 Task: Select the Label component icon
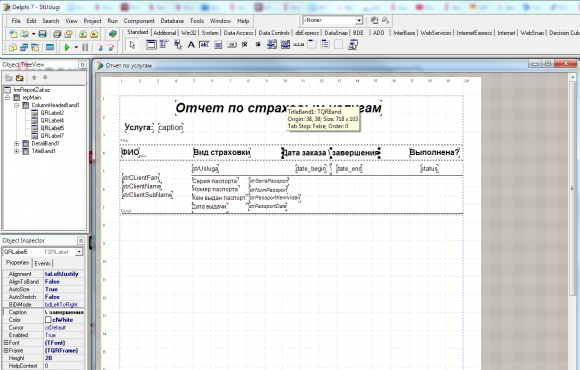[191, 45]
